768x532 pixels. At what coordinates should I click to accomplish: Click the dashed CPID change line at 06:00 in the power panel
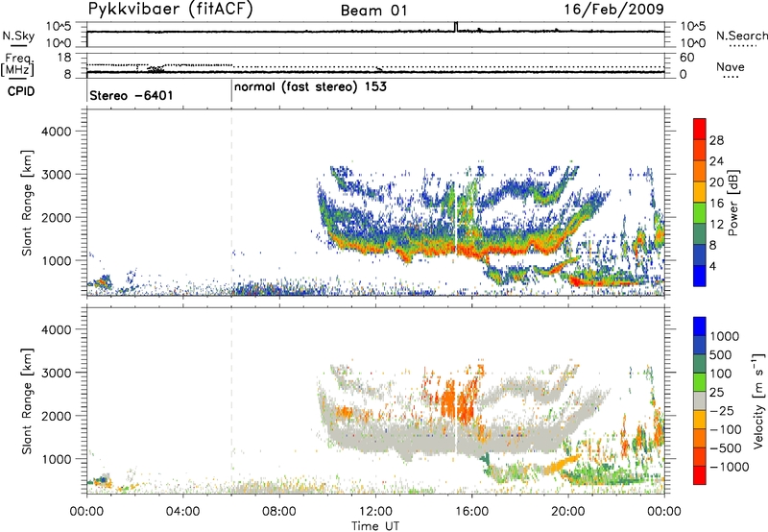coord(231,202)
